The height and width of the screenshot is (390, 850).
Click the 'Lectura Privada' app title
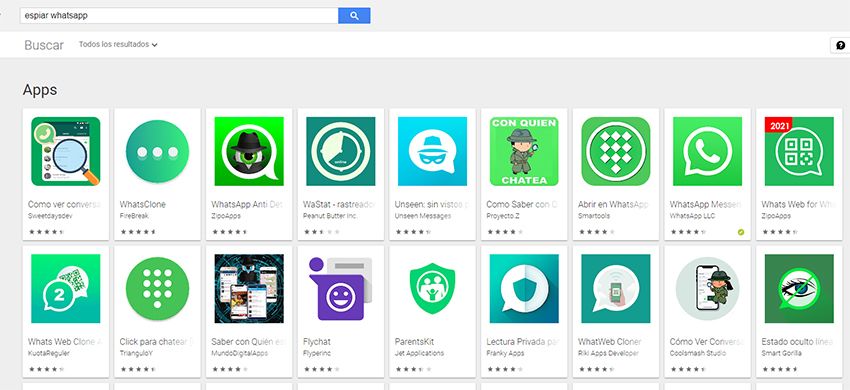pos(523,342)
